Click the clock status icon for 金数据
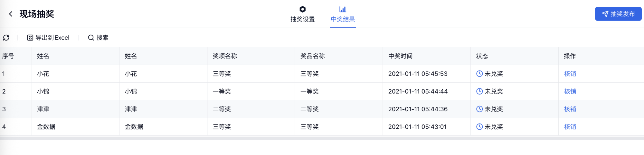Image resolution: width=644 pixels, height=155 pixels. pyautogui.click(x=479, y=127)
